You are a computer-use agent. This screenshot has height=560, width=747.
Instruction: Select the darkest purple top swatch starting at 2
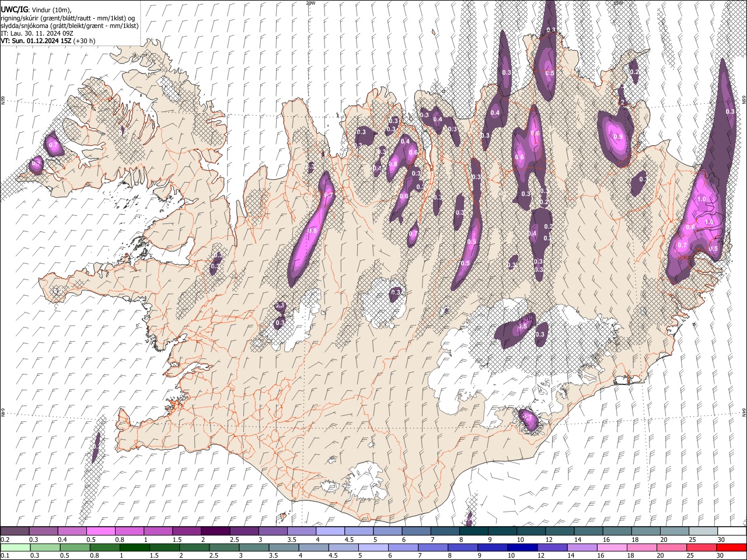(215, 531)
